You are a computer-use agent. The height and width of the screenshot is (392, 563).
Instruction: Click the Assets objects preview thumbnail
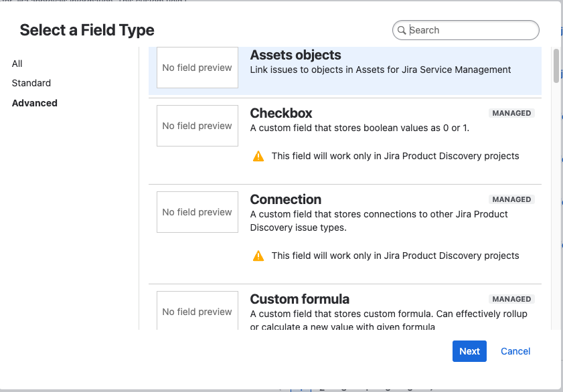coord(197,68)
